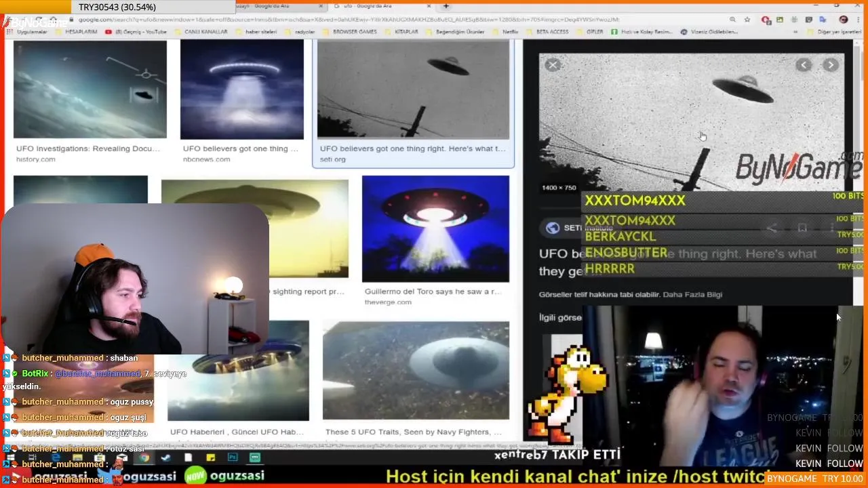Open the Chrome three-dot menu
Viewport: 868px width, 488px height.
click(858, 20)
